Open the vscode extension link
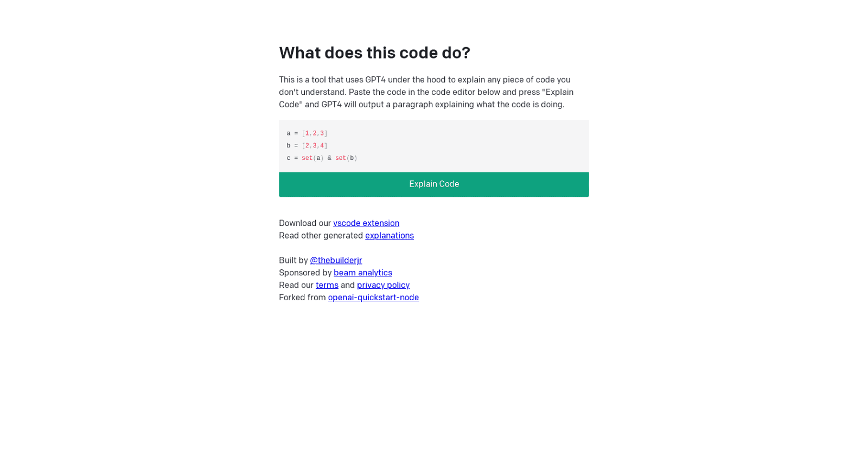Image resolution: width=868 pixels, height=452 pixels. pos(366,223)
